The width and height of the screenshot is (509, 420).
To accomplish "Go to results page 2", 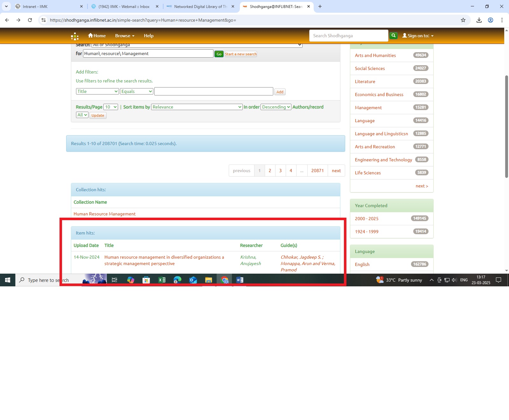I will (x=270, y=171).
